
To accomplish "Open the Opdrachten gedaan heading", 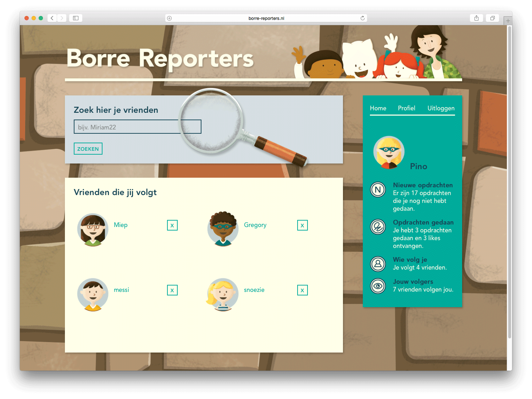I will tap(423, 222).
